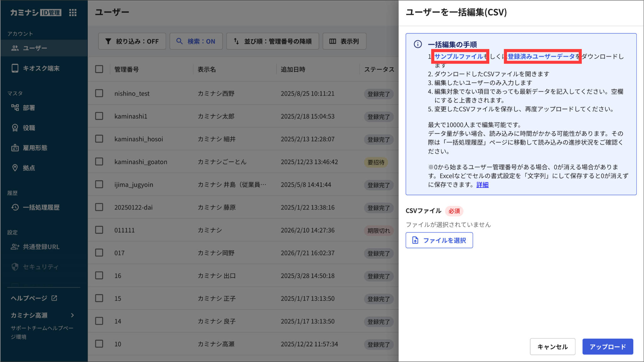This screenshot has width=644, height=362.
Task: Click the info icon beside 一括編集の手順
Action: tap(418, 44)
